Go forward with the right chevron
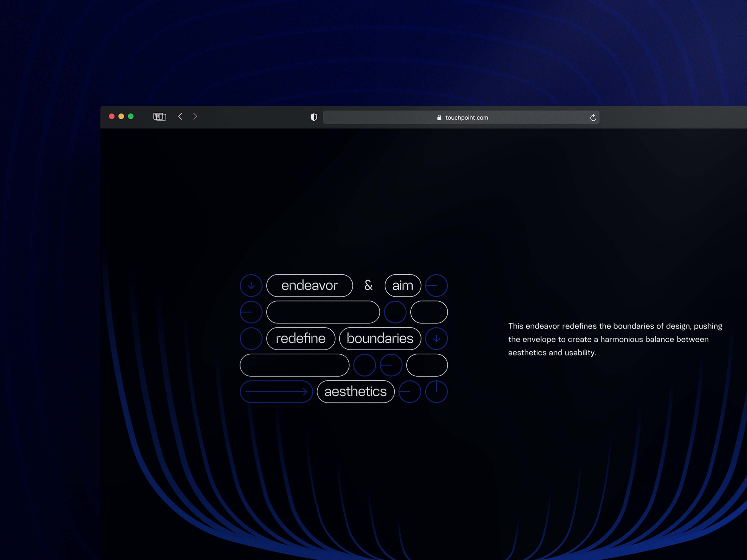Image resolution: width=747 pixels, height=560 pixels. coord(195,116)
